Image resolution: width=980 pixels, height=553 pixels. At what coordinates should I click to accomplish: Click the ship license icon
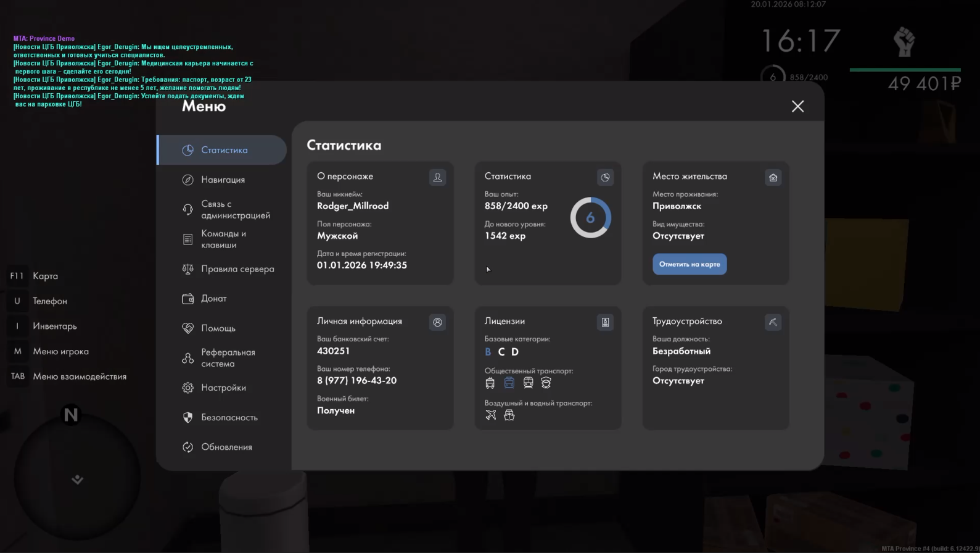point(509,415)
